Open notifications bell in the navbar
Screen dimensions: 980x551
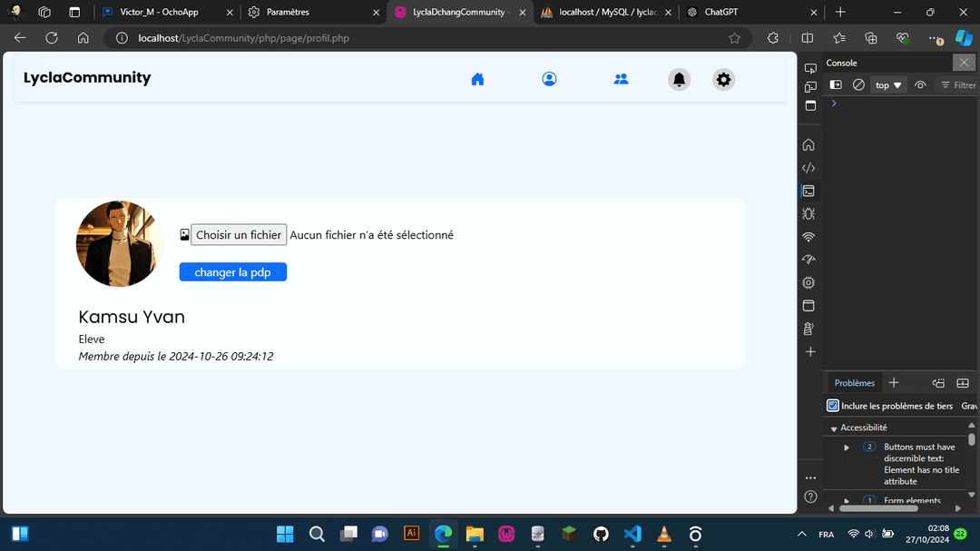pyautogui.click(x=680, y=80)
